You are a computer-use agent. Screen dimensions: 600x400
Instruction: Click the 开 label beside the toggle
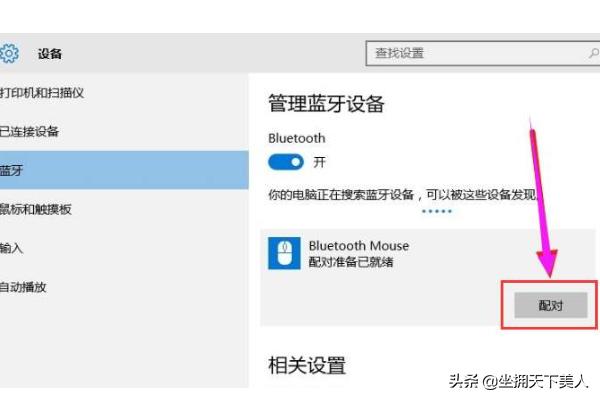(320, 162)
